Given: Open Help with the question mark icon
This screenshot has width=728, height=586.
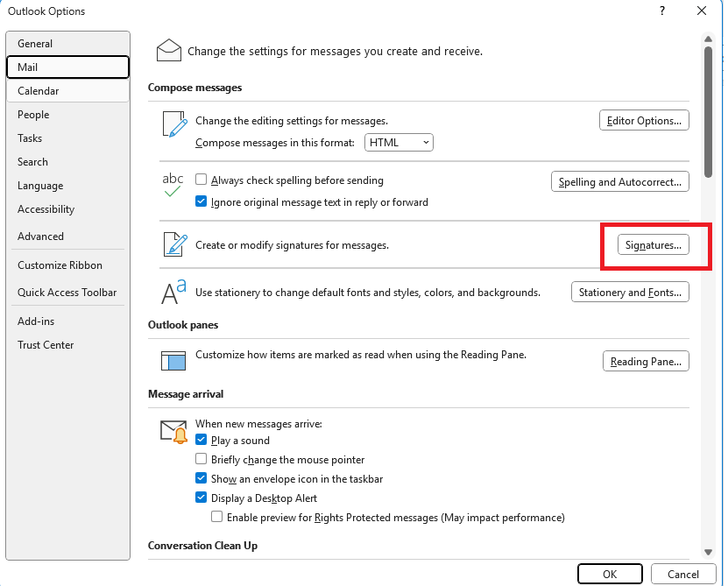Looking at the screenshot, I should click(662, 11).
